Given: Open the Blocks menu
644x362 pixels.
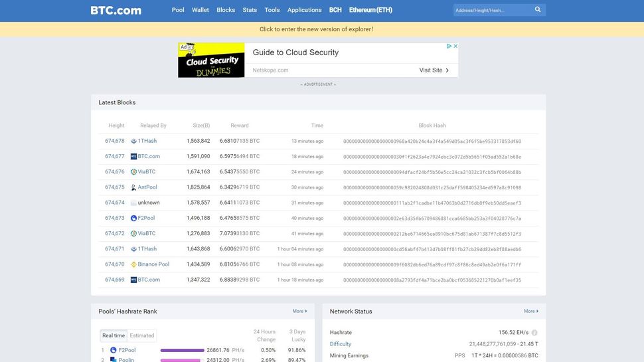Looking at the screenshot, I should coord(226,10).
